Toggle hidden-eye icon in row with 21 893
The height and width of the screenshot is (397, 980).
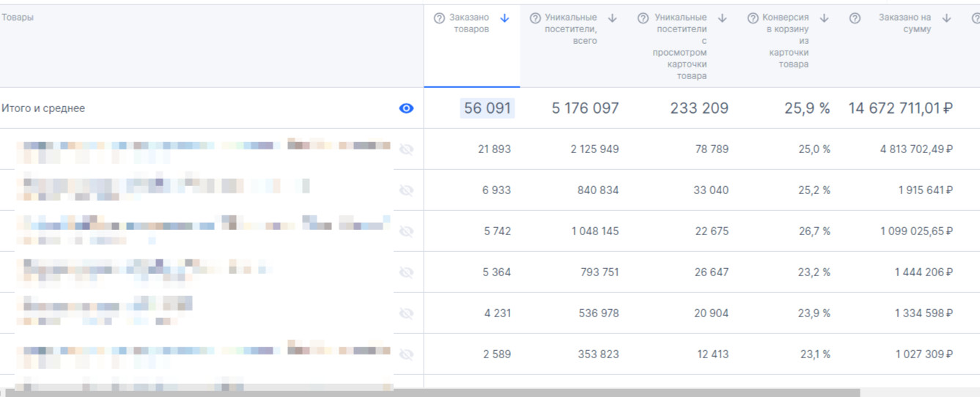tap(406, 149)
